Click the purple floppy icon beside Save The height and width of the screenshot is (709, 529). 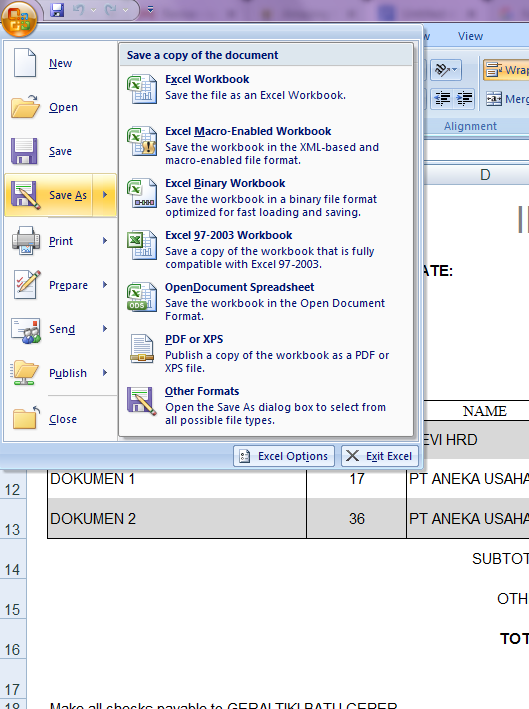click(x=24, y=151)
